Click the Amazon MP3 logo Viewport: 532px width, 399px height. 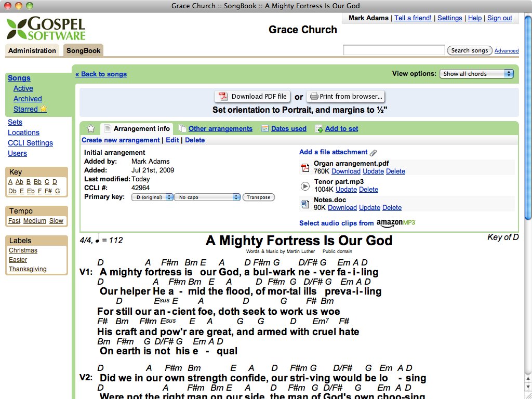pos(396,222)
